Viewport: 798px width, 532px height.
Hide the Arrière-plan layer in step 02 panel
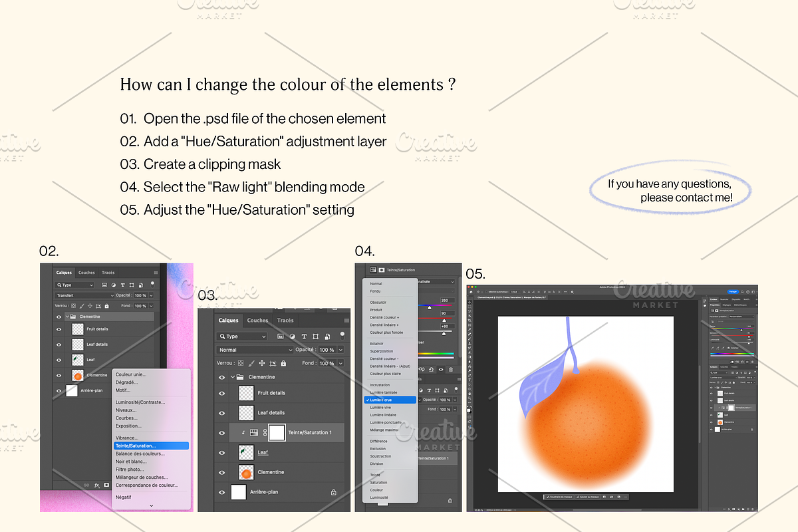[59, 391]
